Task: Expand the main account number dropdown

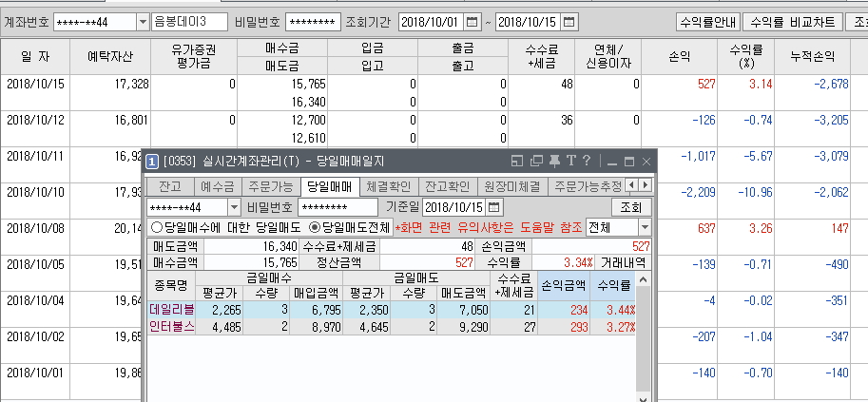Action: coord(143,22)
